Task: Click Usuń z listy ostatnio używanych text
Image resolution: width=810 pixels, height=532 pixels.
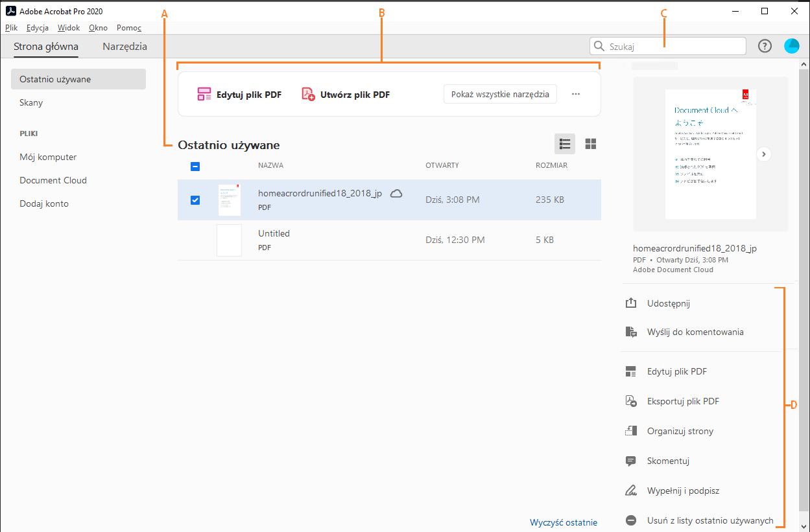Action: click(710, 520)
